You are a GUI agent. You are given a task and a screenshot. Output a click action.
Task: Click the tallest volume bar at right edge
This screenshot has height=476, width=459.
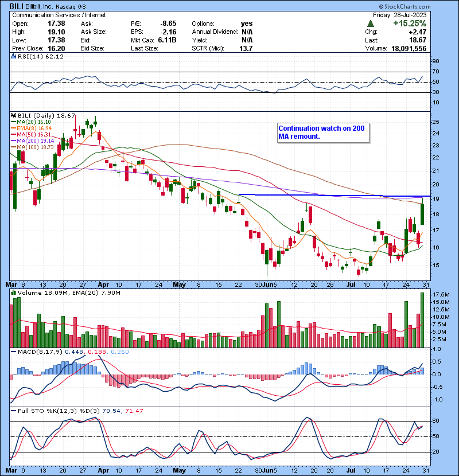tap(422, 320)
